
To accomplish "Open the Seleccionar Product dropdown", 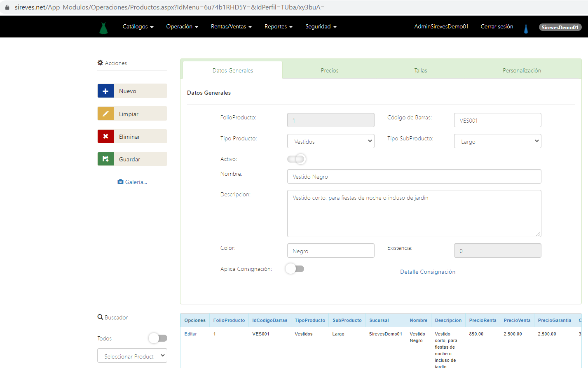I will [132, 356].
